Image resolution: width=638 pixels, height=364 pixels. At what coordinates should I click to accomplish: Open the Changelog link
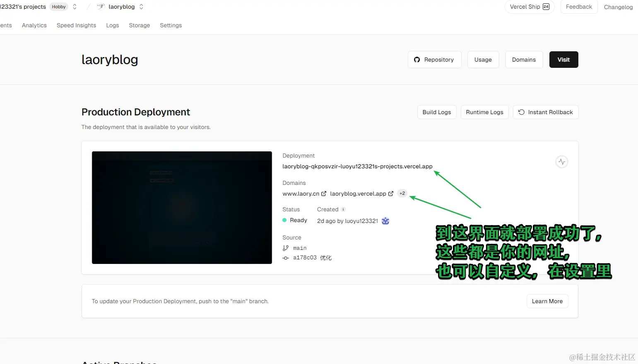(618, 7)
